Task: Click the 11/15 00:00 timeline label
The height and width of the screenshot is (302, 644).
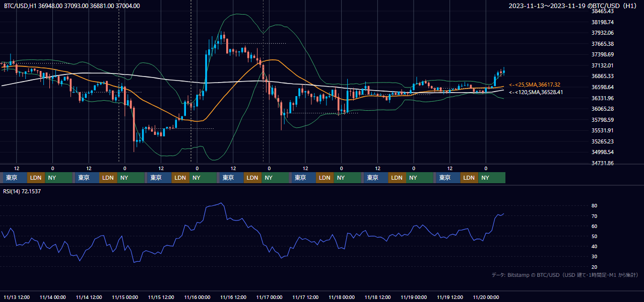Action: 125,297
